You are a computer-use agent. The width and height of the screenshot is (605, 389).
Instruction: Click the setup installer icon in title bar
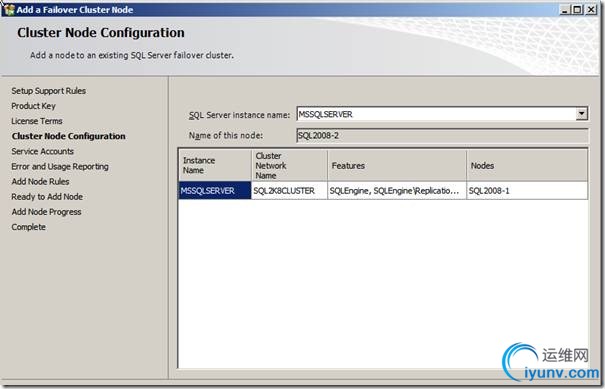[9, 9]
